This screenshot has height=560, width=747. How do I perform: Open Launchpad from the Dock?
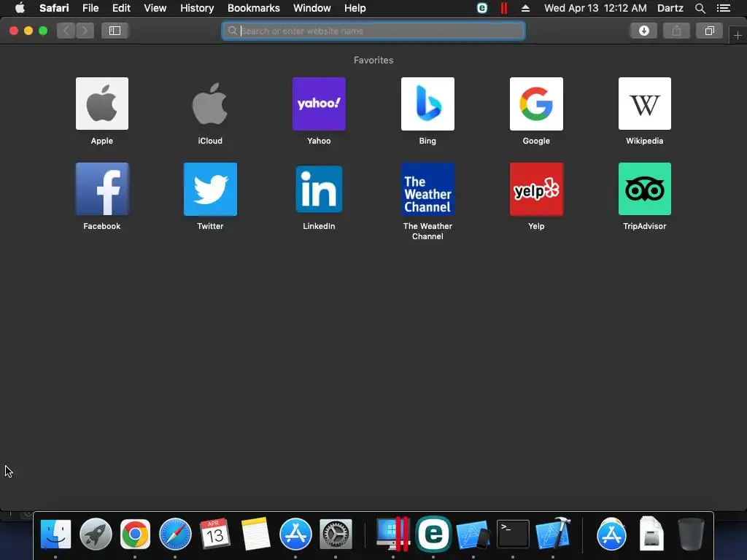click(x=96, y=534)
